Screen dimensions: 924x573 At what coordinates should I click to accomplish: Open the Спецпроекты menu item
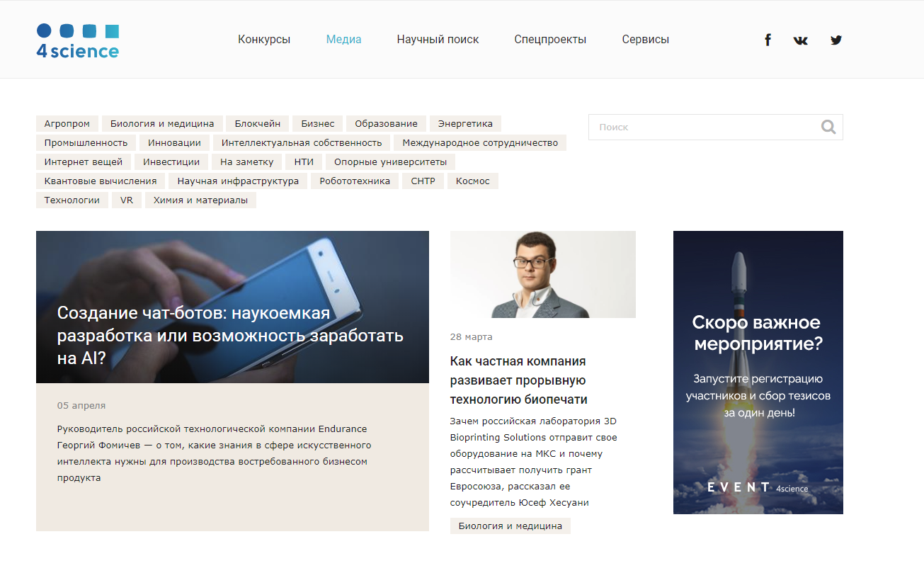coord(550,40)
